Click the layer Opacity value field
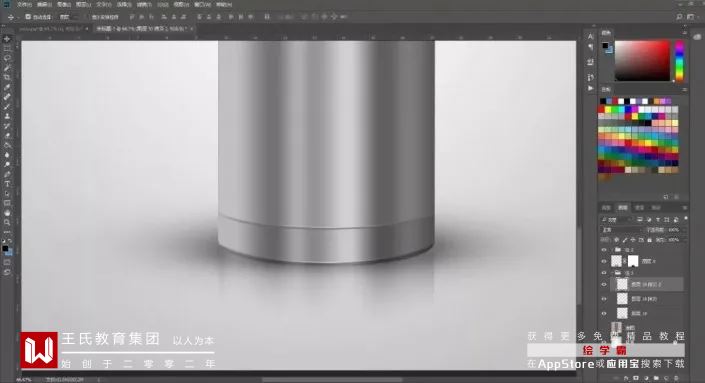This screenshot has width=705, height=383. click(673, 230)
